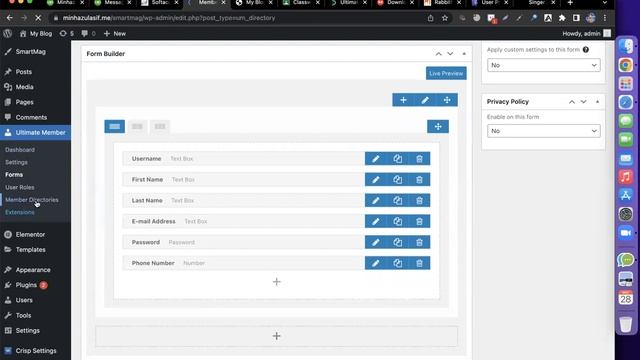Screen dimensions: 640x360
Task: Open Chrome from the Dock
Action: 625,65
